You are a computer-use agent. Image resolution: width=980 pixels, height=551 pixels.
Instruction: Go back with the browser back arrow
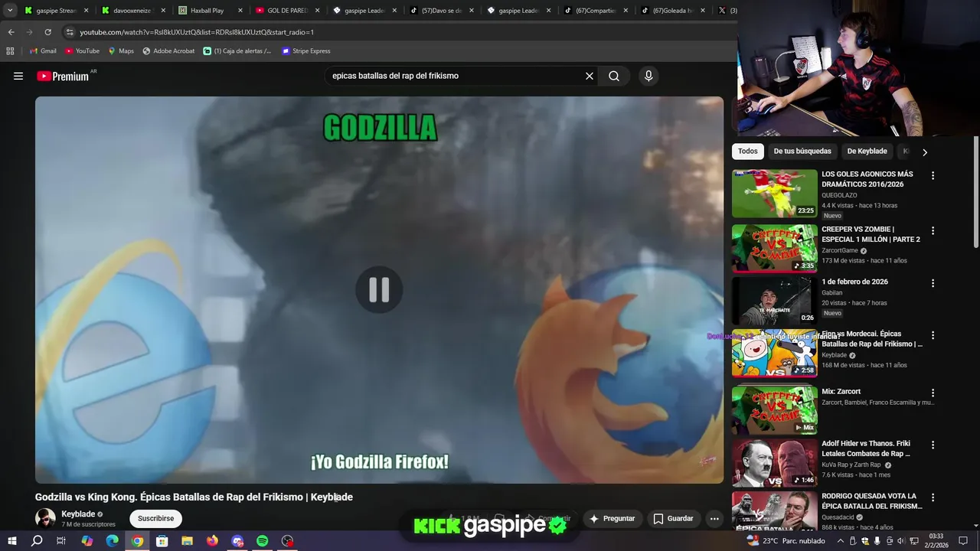[x=11, y=32]
